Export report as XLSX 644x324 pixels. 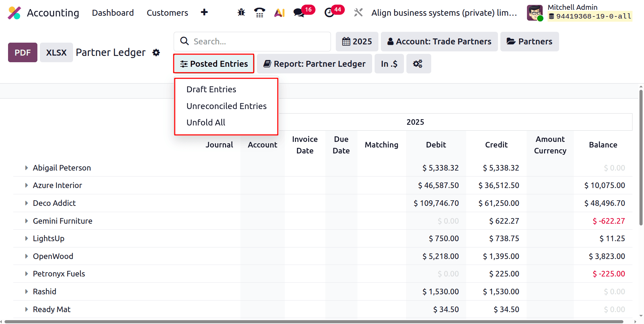pyautogui.click(x=56, y=52)
